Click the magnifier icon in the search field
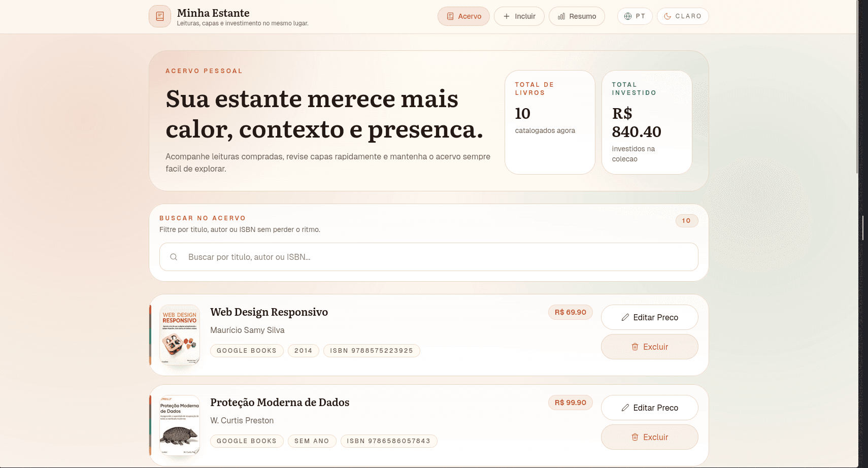 174,257
